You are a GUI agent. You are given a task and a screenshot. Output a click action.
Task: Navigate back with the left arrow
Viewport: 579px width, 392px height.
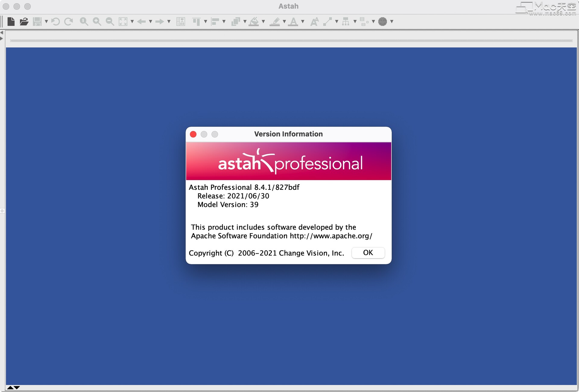(141, 21)
